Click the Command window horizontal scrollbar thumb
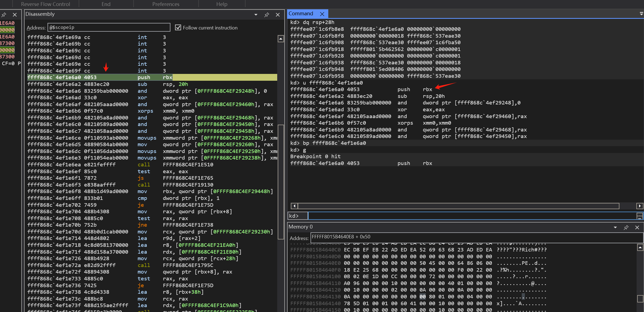644x312 pixels. click(459, 206)
